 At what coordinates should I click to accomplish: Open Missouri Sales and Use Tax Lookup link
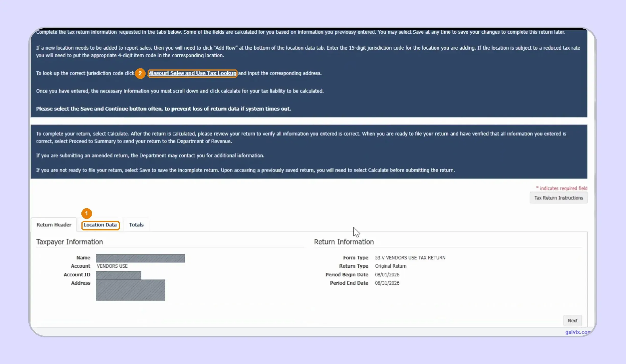192,73
